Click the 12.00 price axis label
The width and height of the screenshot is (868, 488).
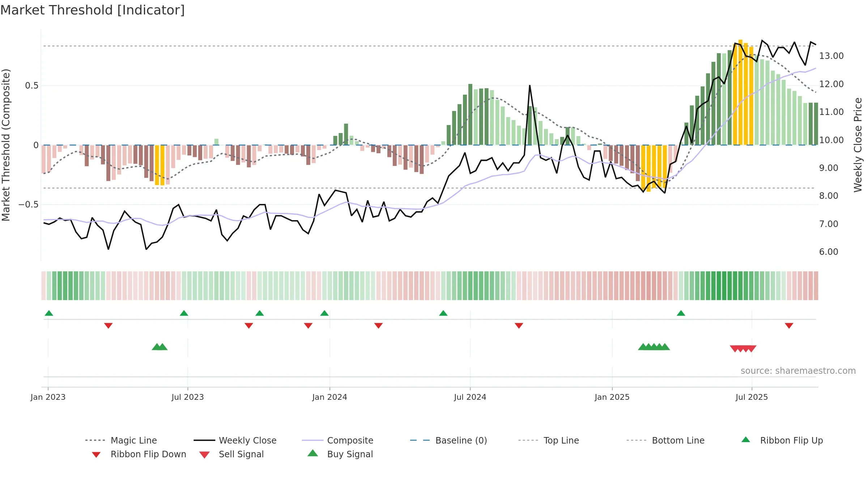(831, 84)
